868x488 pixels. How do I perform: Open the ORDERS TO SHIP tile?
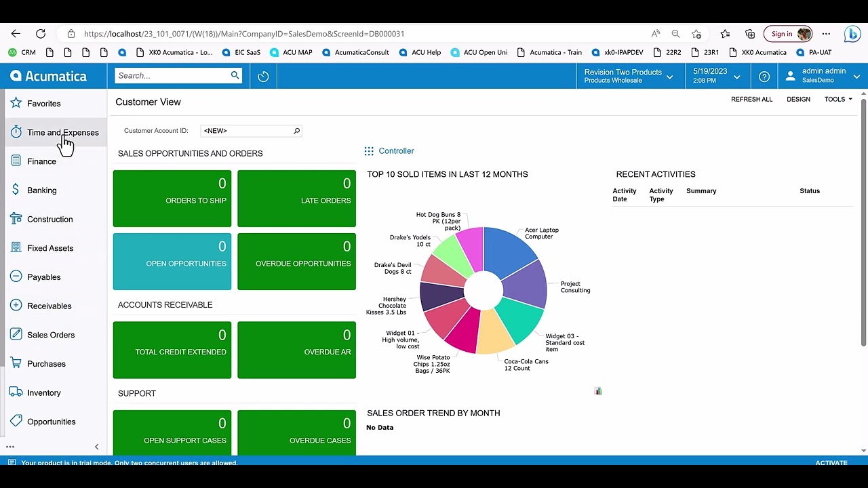click(x=172, y=199)
